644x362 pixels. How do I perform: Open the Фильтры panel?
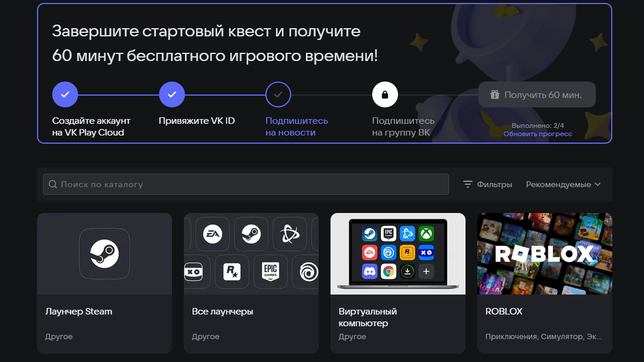487,184
